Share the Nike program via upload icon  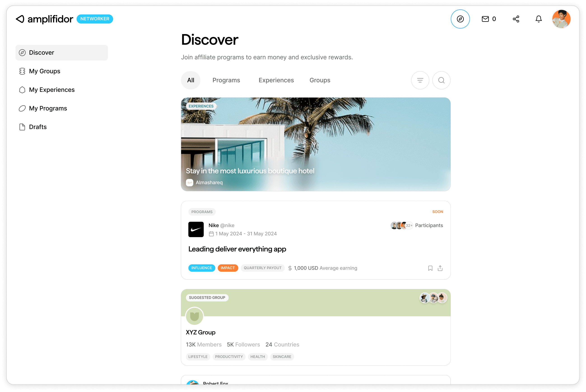pyautogui.click(x=440, y=268)
